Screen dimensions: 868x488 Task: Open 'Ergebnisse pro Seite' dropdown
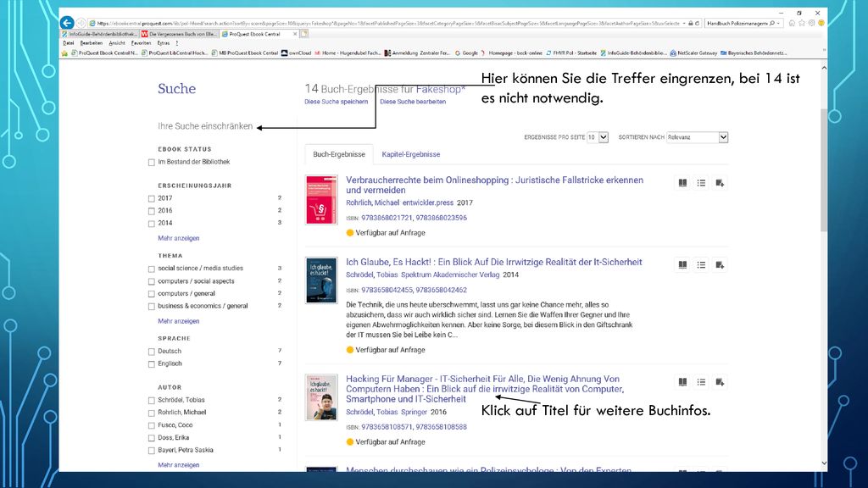pos(598,137)
